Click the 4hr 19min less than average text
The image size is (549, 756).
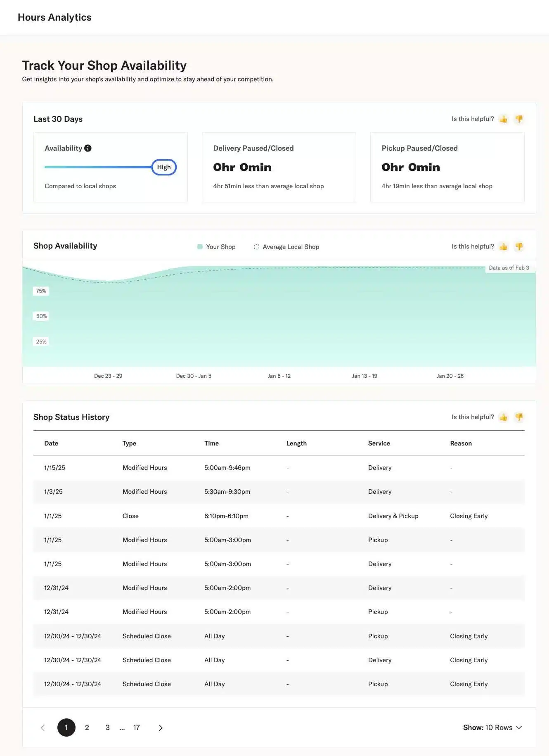(437, 186)
